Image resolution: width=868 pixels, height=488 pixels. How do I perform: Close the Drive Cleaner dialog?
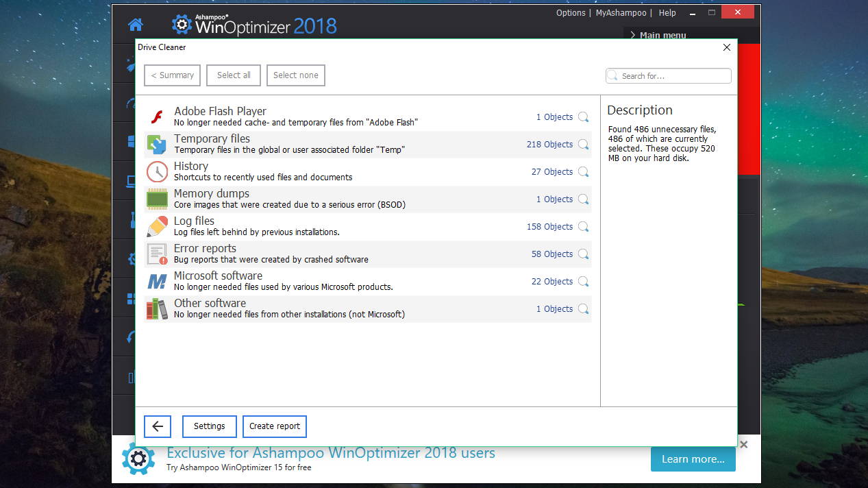point(727,47)
